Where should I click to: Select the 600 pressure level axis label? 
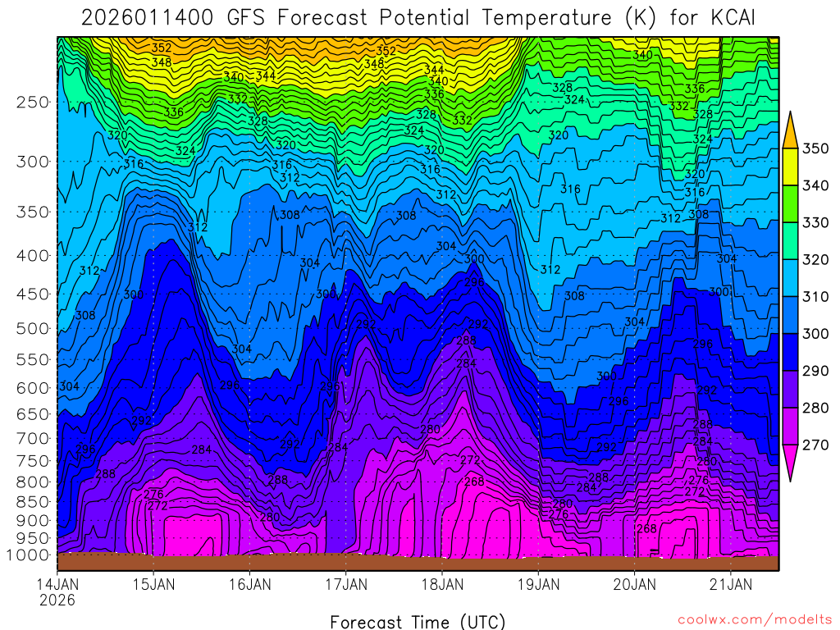[33, 388]
